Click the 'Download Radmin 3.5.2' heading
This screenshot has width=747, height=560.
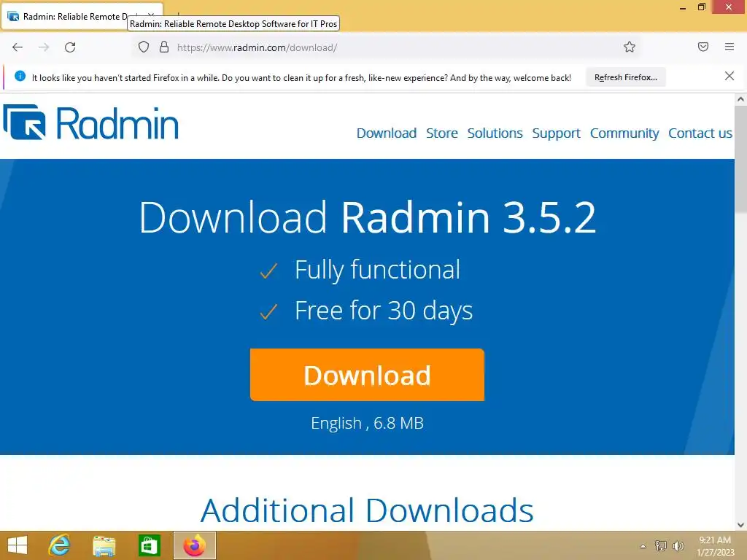(368, 217)
